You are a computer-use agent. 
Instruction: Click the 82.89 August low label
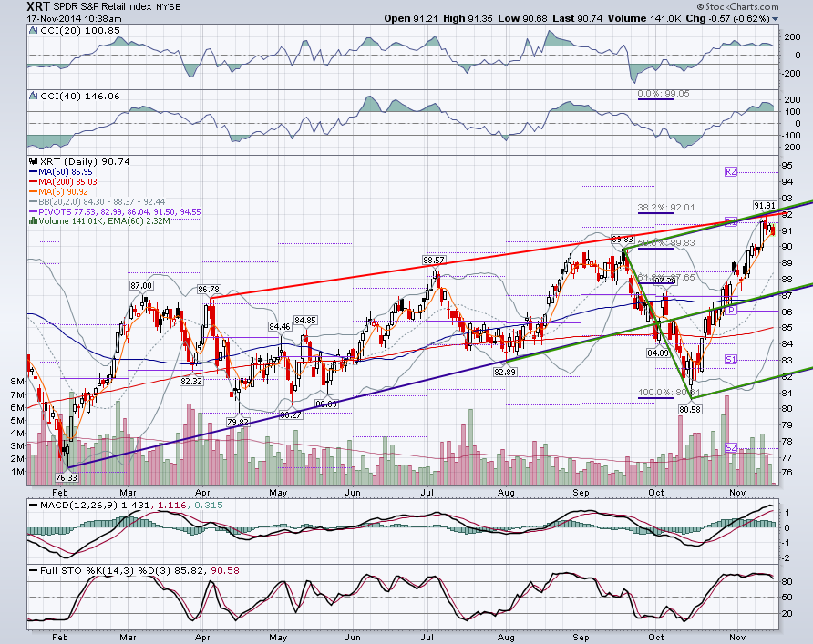coord(505,372)
